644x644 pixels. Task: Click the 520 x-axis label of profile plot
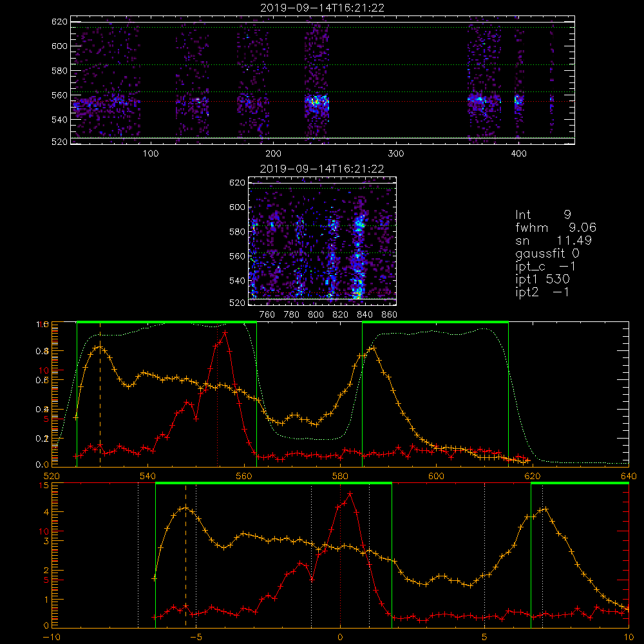click(x=52, y=477)
